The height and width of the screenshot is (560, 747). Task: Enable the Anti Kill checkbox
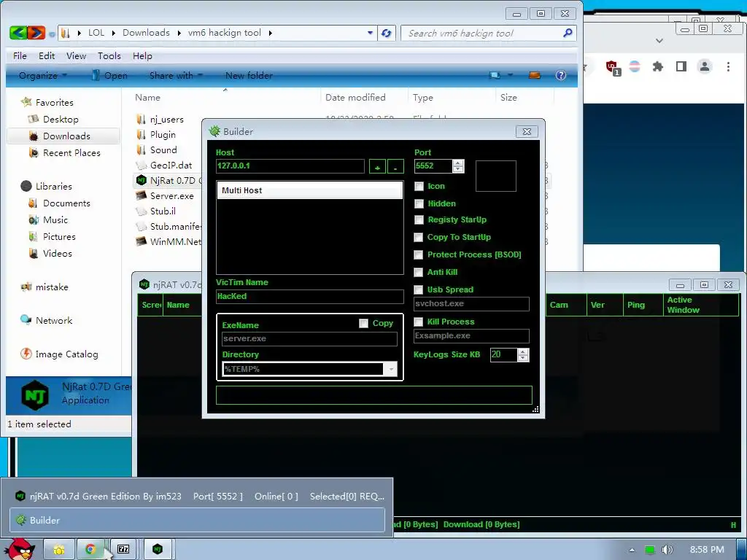click(418, 273)
